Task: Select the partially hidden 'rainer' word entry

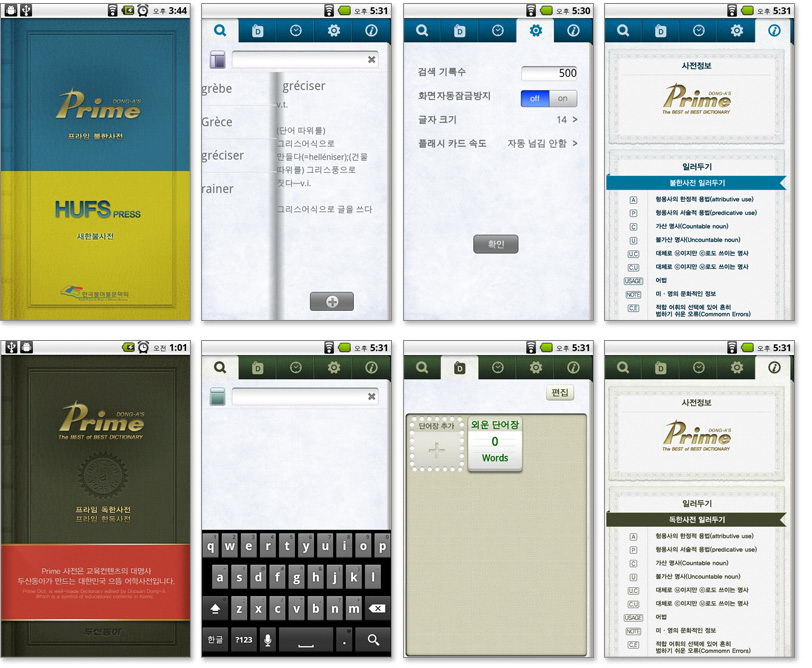Action: [218, 188]
